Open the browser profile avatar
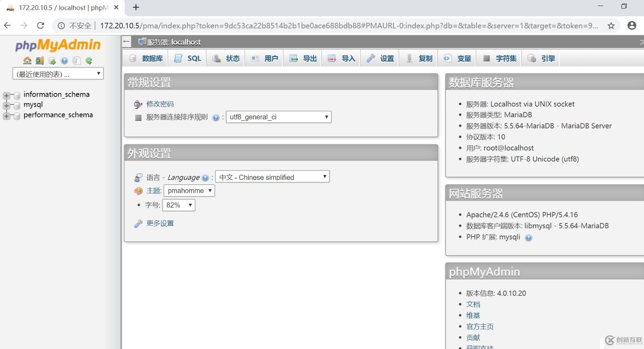 tap(632, 25)
